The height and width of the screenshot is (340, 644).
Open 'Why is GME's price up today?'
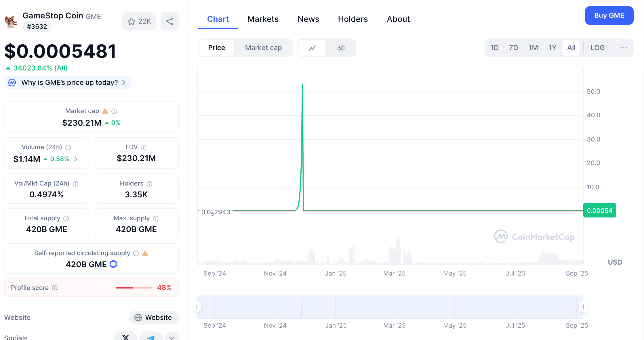(x=68, y=83)
